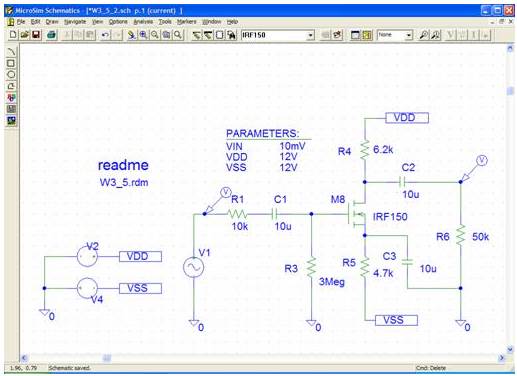Select the Draw Polyline tool in sidebar

pyautogui.click(x=11, y=86)
